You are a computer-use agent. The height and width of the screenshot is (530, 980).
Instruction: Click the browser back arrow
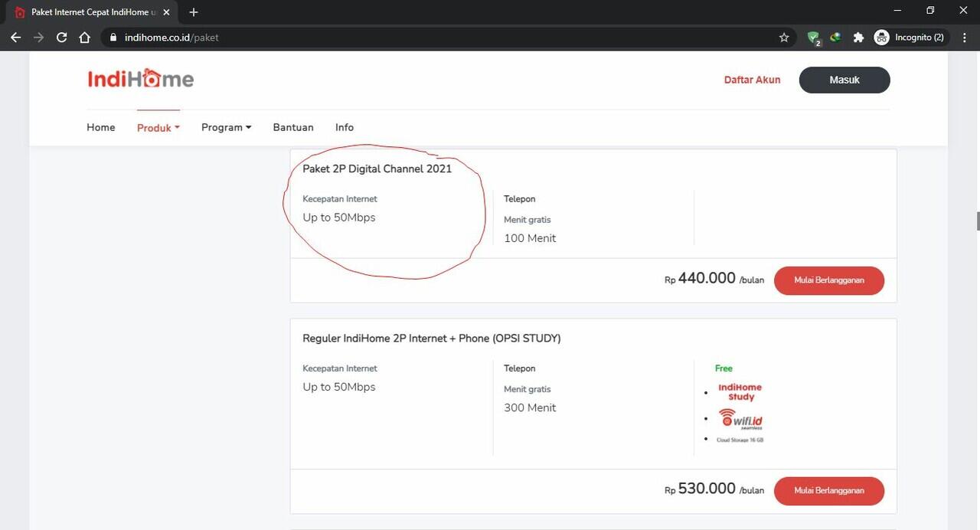point(15,37)
